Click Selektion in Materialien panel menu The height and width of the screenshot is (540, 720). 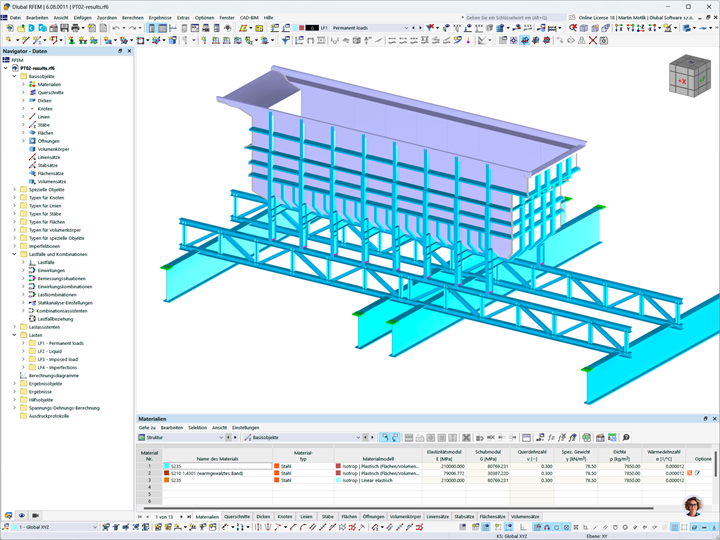[x=197, y=428]
